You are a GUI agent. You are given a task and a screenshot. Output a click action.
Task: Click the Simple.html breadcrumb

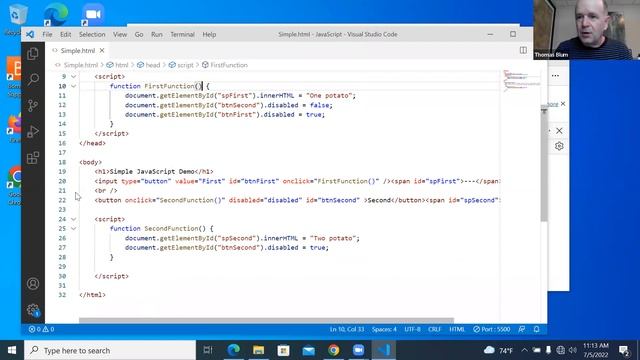tap(81, 65)
